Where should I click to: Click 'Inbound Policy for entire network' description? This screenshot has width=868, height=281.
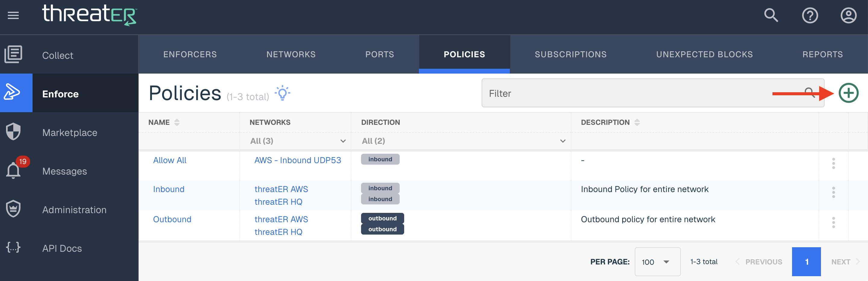tap(645, 189)
